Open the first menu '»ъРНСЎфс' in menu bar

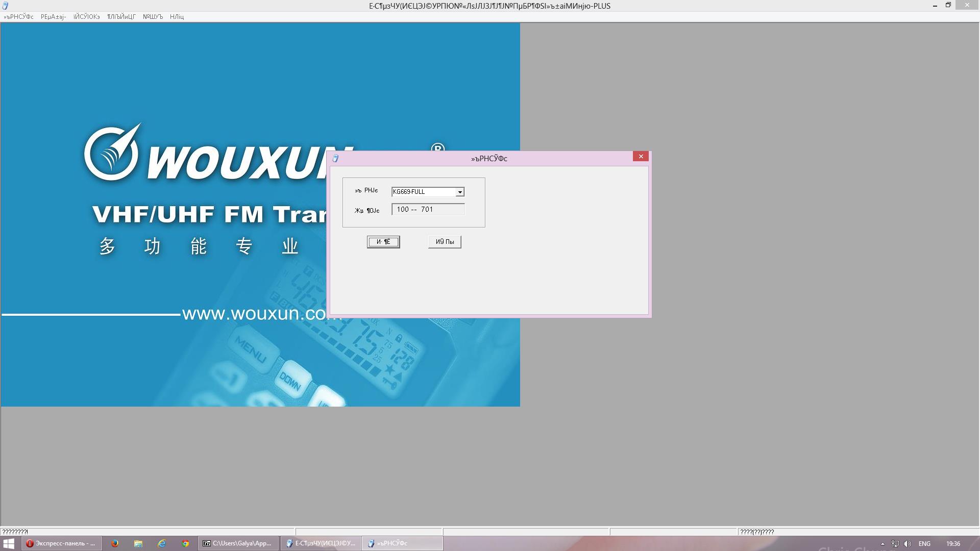[x=19, y=17]
